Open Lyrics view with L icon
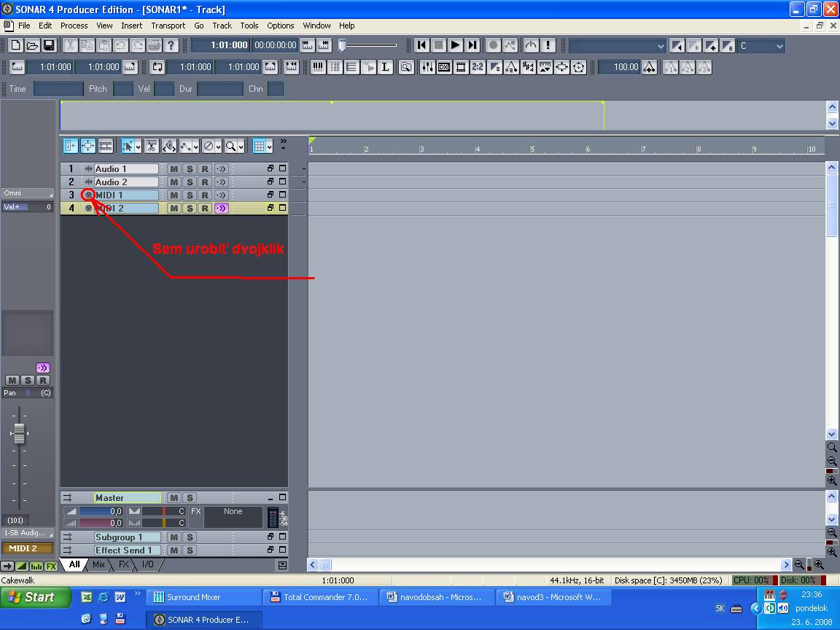The height and width of the screenshot is (630, 840). pos(385,67)
